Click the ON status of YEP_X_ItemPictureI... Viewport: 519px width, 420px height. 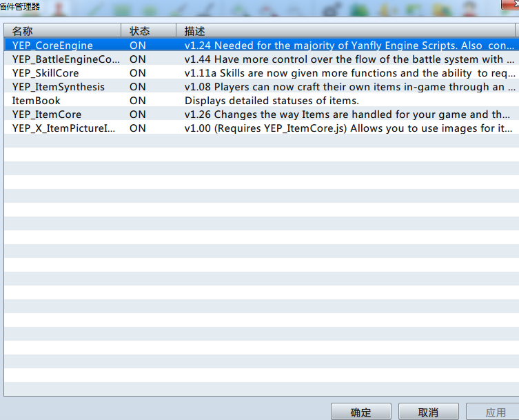click(x=138, y=128)
